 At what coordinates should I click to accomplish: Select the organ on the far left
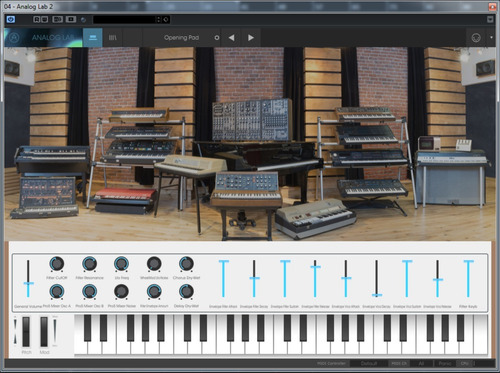click(x=52, y=160)
